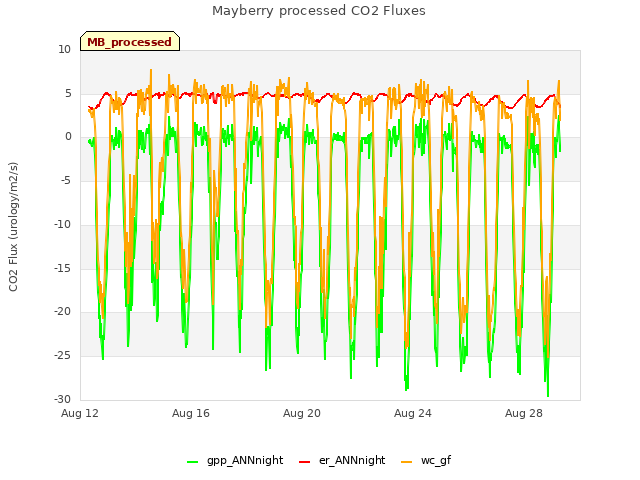The width and height of the screenshot is (640, 480).
Task: Click the 0 y-axis tick label
Action: [68, 137]
